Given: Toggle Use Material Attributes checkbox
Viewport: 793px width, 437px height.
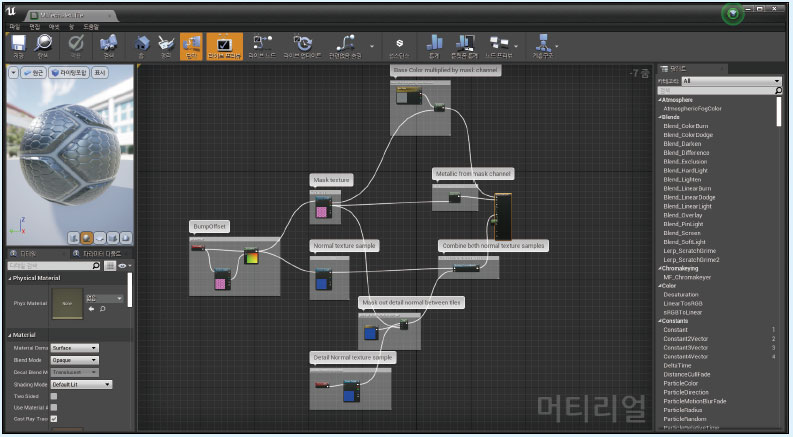Looking at the screenshot, I should (x=54, y=407).
